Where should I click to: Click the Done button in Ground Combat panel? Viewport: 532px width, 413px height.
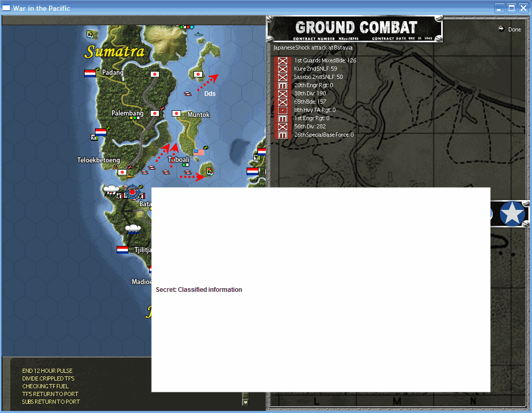click(514, 29)
